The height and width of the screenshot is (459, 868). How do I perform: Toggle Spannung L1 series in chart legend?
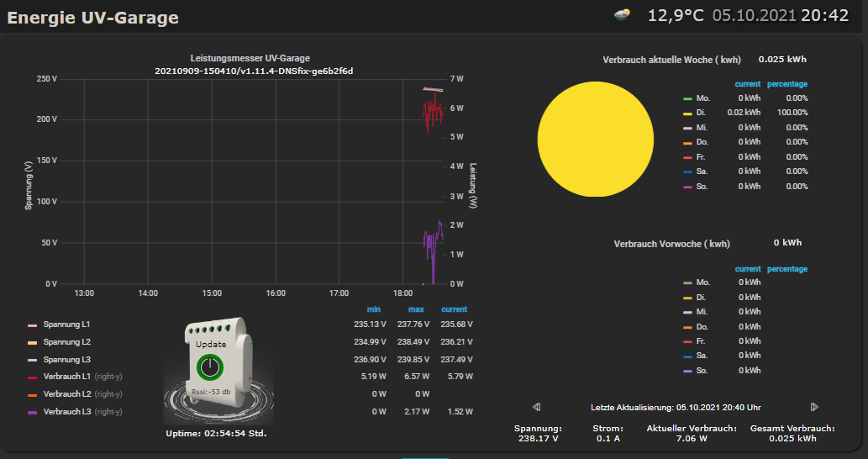tap(66, 324)
